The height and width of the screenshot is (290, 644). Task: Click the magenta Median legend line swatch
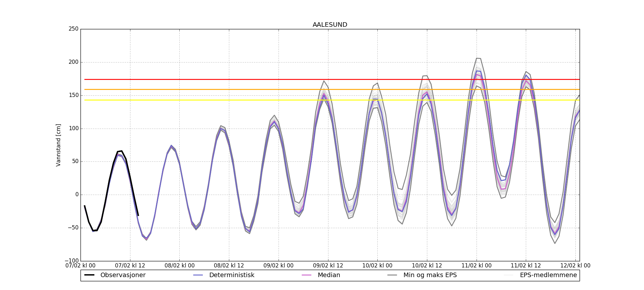pos(307,275)
